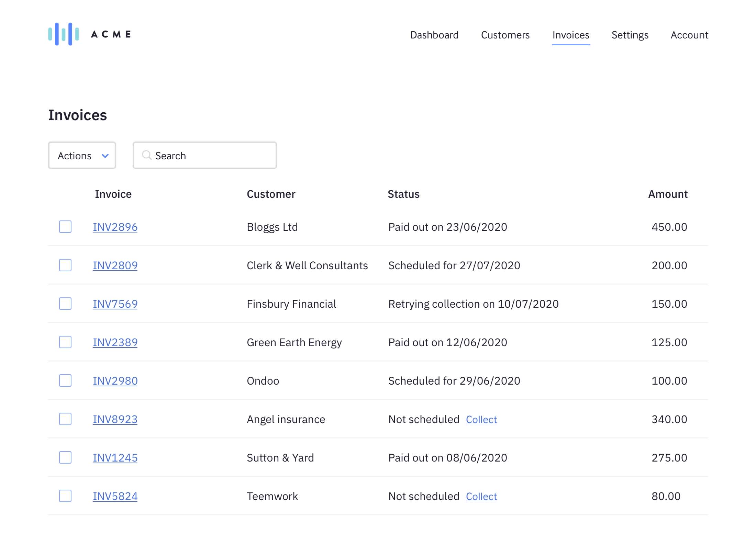Check the box for invoice INV2896
This screenshot has height=557, width=756.
(x=65, y=227)
